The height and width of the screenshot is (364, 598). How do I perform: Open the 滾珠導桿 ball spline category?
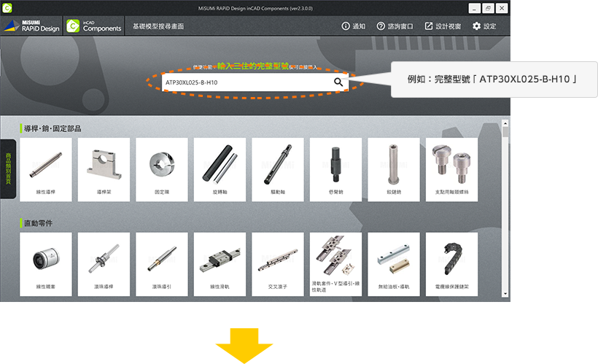(x=104, y=264)
